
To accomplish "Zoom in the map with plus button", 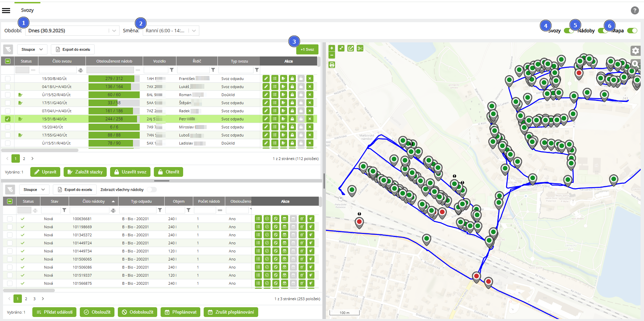I will click(332, 48).
